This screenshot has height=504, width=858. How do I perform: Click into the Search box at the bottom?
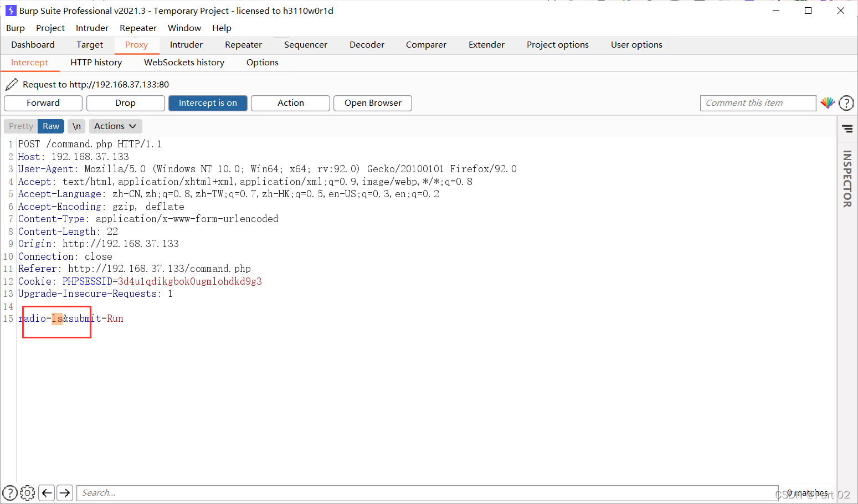(427, 492)
